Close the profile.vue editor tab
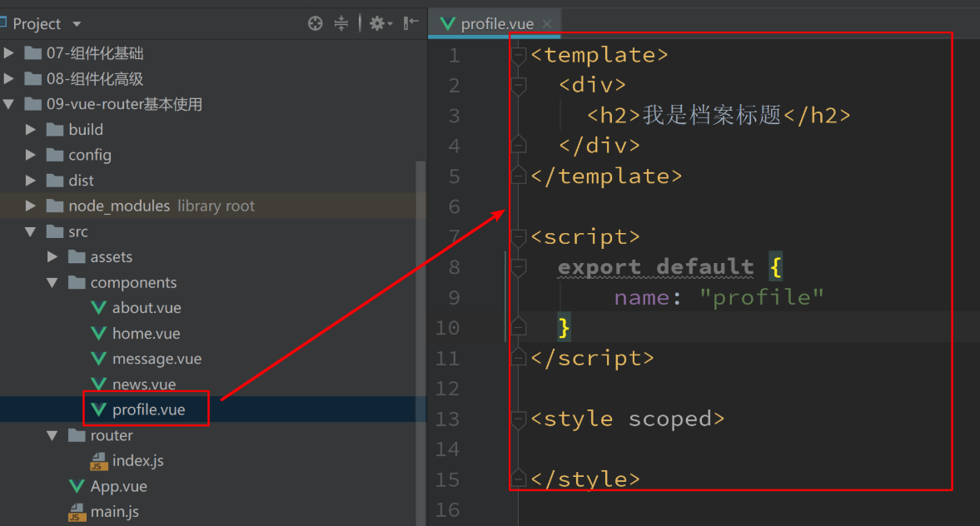This screenshot has width=980, height=526. click(547, 24)
